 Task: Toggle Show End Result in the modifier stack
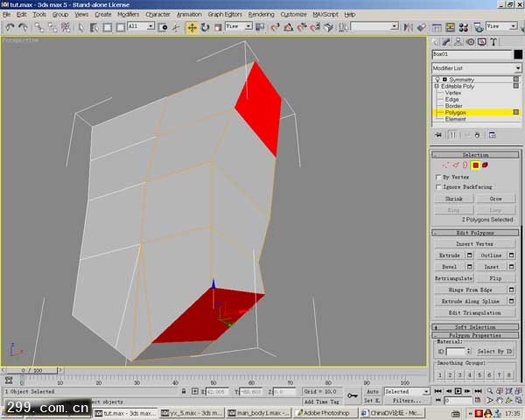(453, 135)
